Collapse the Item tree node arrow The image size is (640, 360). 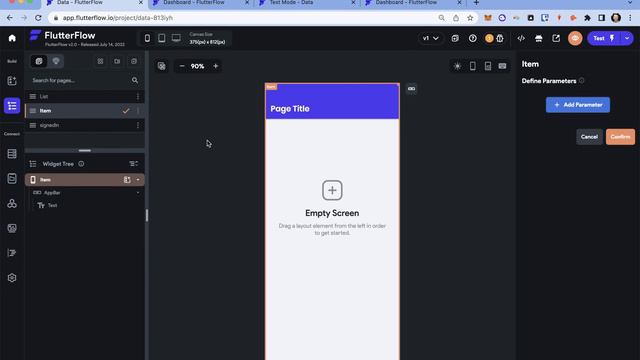(x=138, y=180)
